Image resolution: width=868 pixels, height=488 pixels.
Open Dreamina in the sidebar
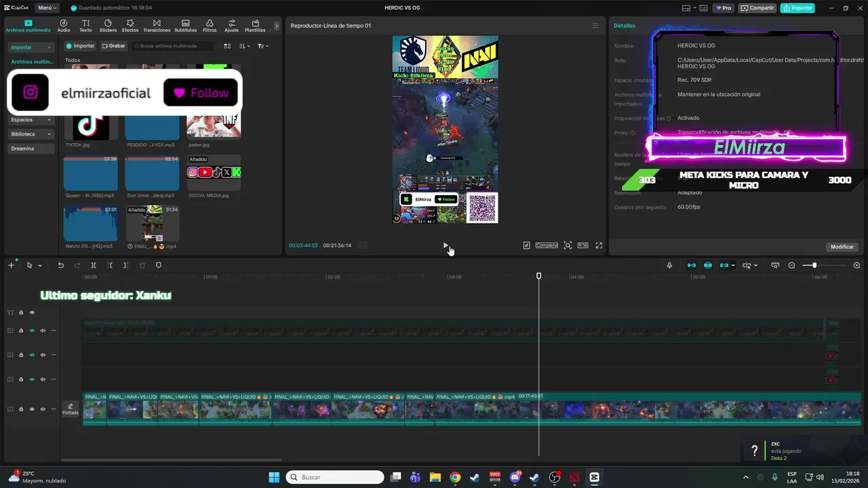click(x=31, y=148)
